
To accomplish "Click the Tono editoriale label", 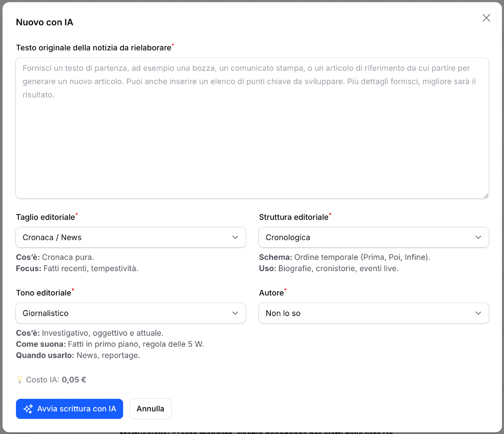I will click(x=43, y=293).
